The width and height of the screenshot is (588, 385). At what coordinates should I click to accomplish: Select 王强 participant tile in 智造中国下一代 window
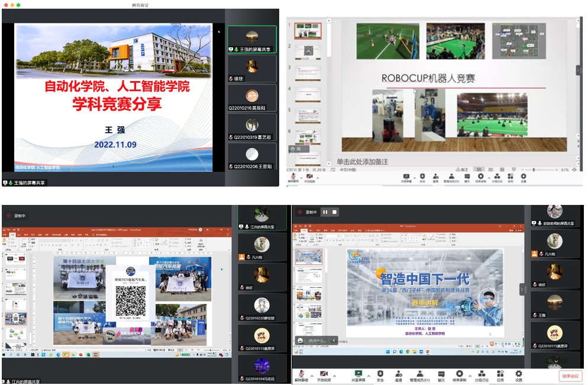[x=555, y=304]
